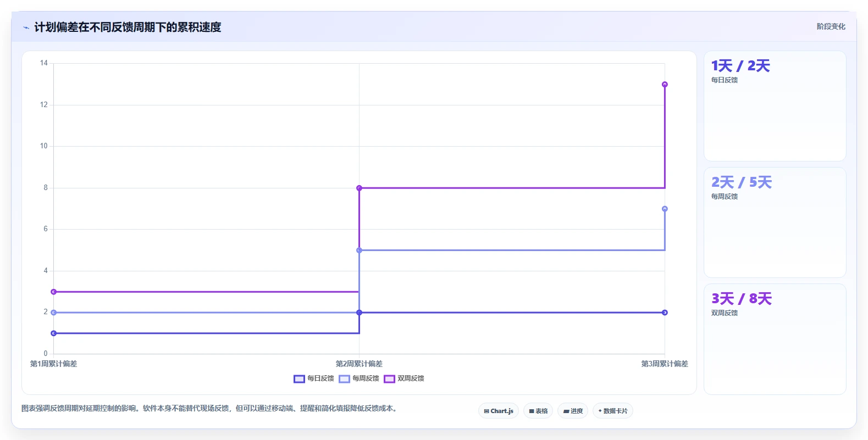Click the 第2周累计偏差 axis label
Screen dimensions: 868x440
pyautogui.click(x=359, y=364)
